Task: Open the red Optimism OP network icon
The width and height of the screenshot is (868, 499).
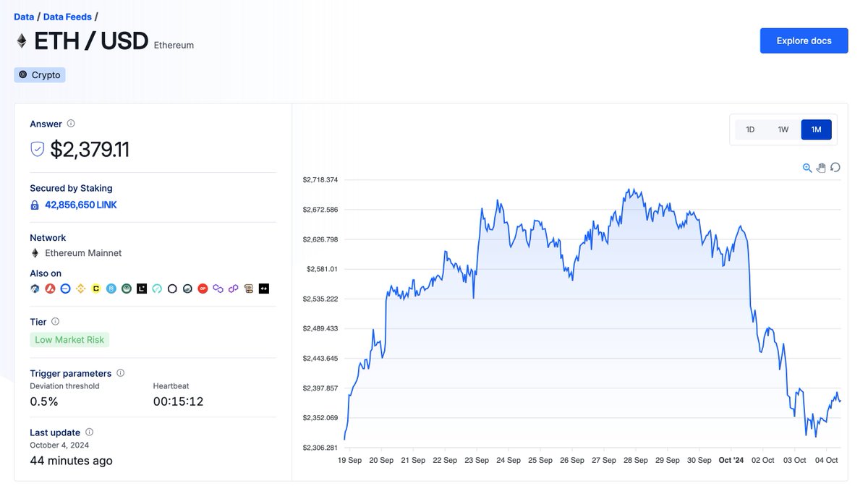Action: [203, 289]
